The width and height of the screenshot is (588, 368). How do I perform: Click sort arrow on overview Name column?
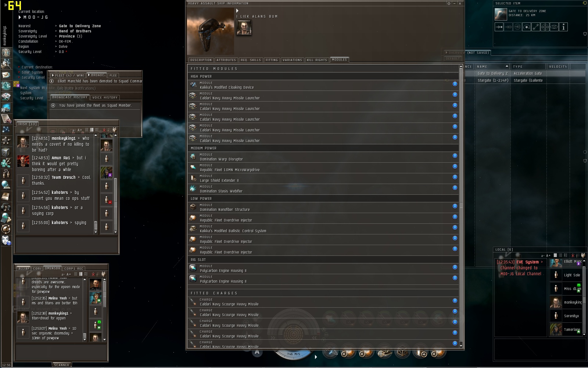coord(507,66)
